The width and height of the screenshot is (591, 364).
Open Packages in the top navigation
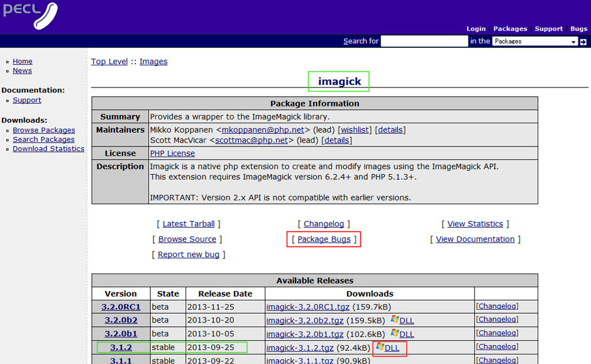(x=510, y=29)
